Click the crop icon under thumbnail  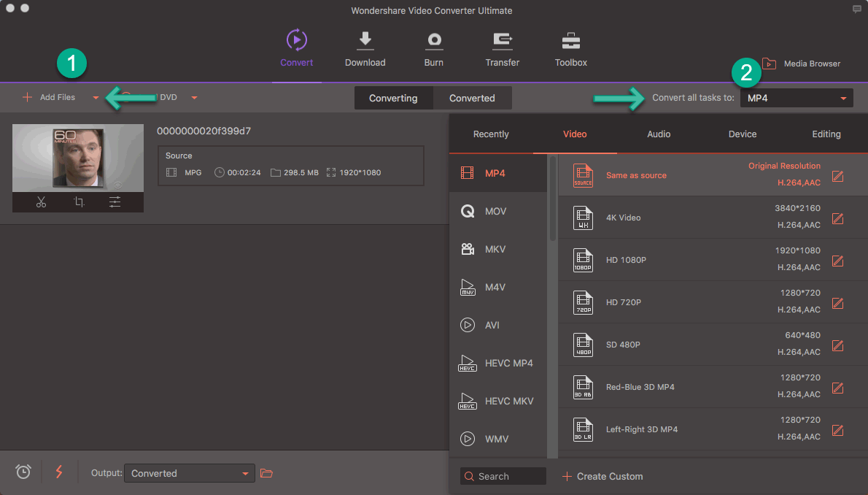click(79, 202)
